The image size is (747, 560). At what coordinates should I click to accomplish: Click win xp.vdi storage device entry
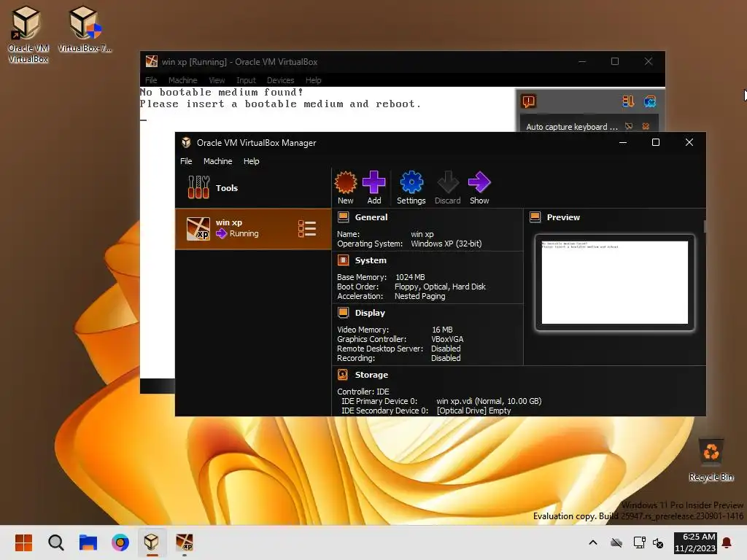click(489, 401)
